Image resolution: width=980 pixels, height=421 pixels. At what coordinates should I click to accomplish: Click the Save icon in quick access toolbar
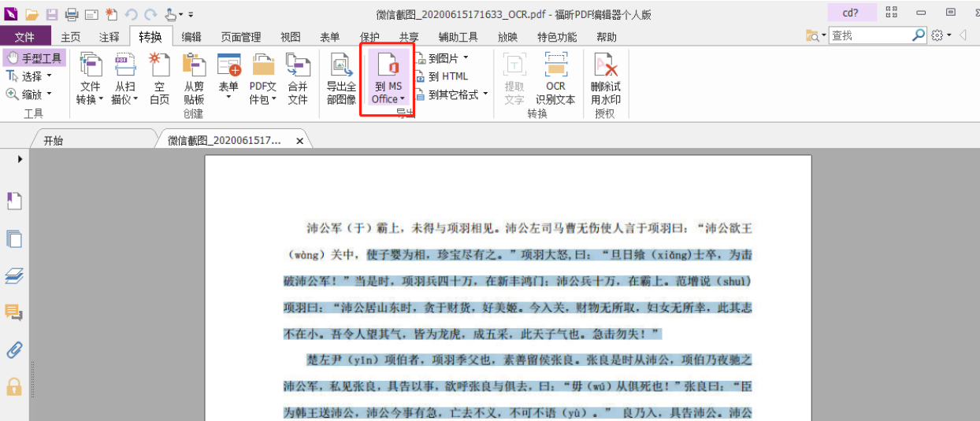click(x=51, y=14)
